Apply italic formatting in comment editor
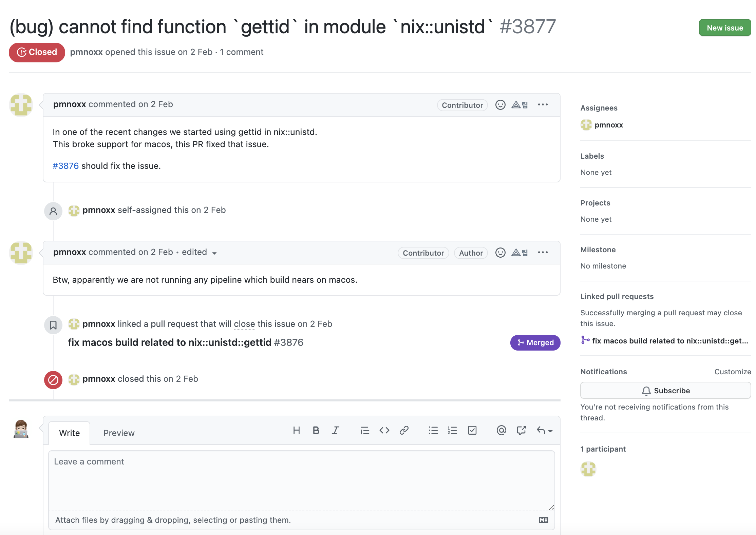 [x=336, y=431]
